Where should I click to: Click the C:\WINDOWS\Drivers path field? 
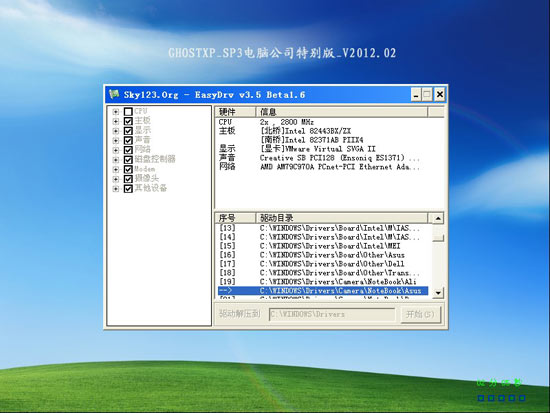[332, 314]
